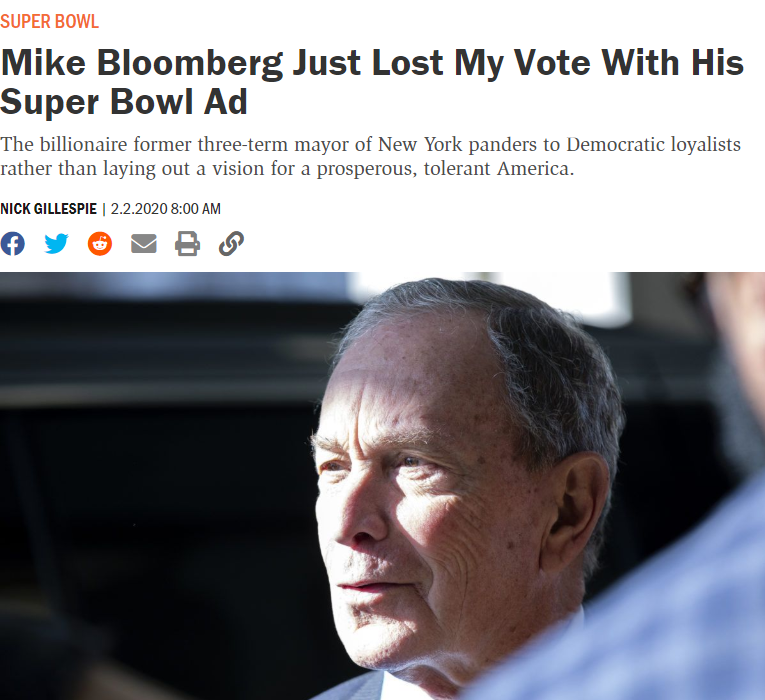This screenshot has width=765, height=700.
Task: Open the article's lead photo
Action: (382, 486)
